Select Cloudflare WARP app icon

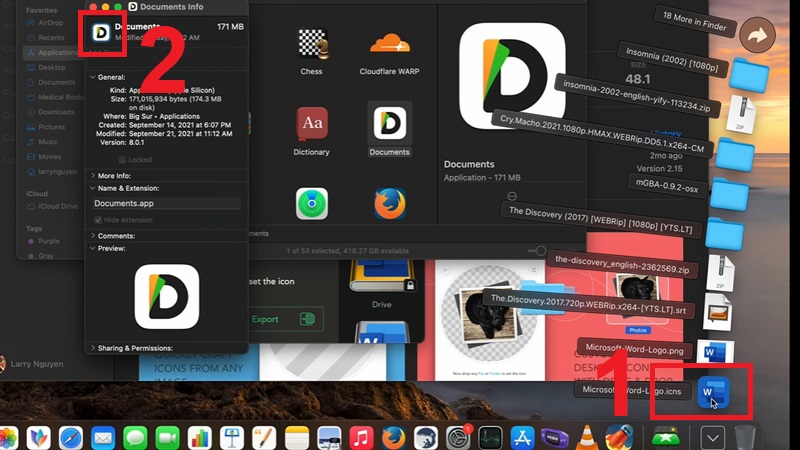click(390, 43)
